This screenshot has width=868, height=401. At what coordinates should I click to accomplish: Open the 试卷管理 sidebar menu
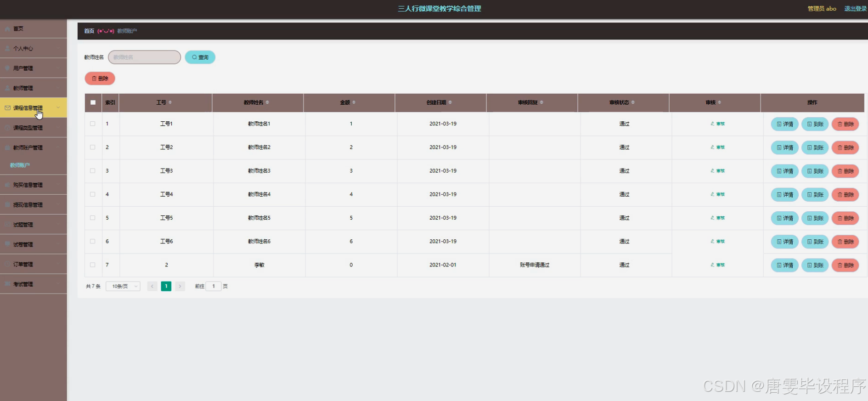point(34,244)
